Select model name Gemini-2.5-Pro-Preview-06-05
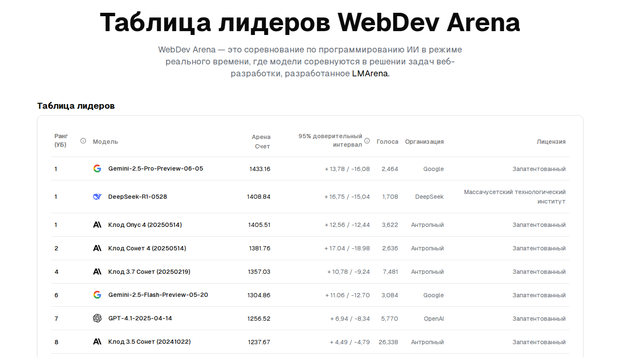Screen dimensions: 644x357 pos(156,168)
